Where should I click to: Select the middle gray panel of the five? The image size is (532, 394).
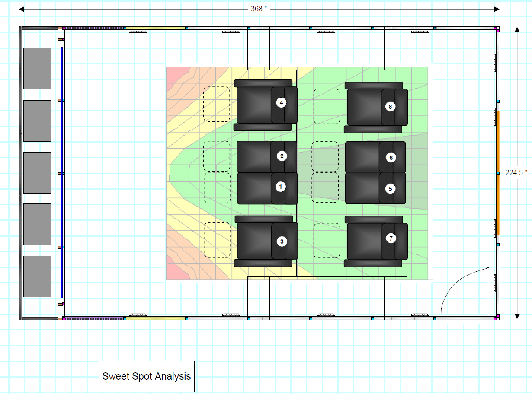[x=37, y=173]
